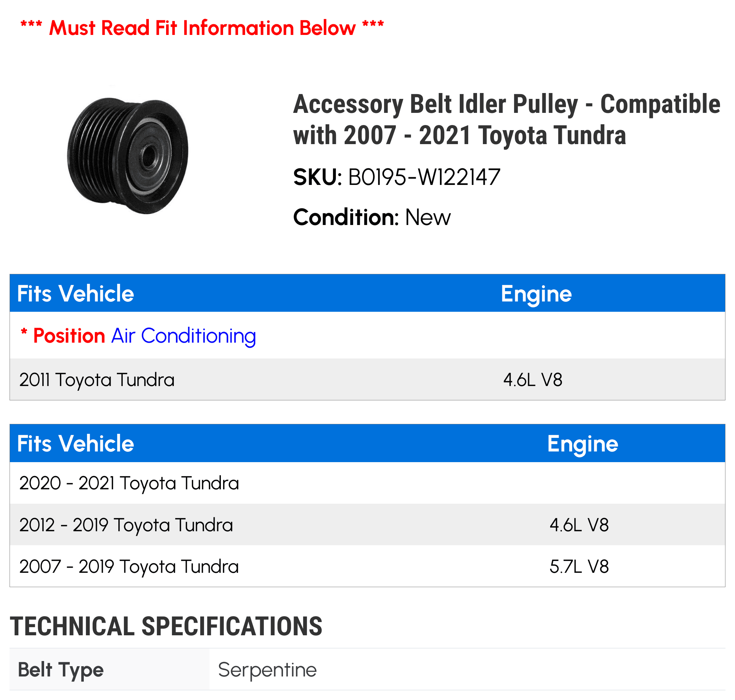Image resolution: width=735 pixels, height=700 pixels.
Task: Click the first Fits Vehicle column header
Action: coord(75,294)
